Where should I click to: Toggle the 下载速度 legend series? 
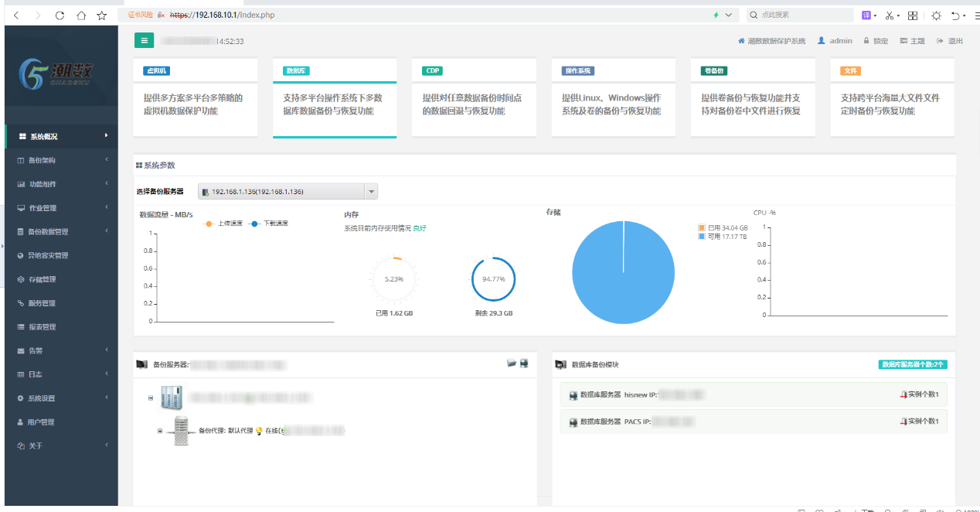269,224
